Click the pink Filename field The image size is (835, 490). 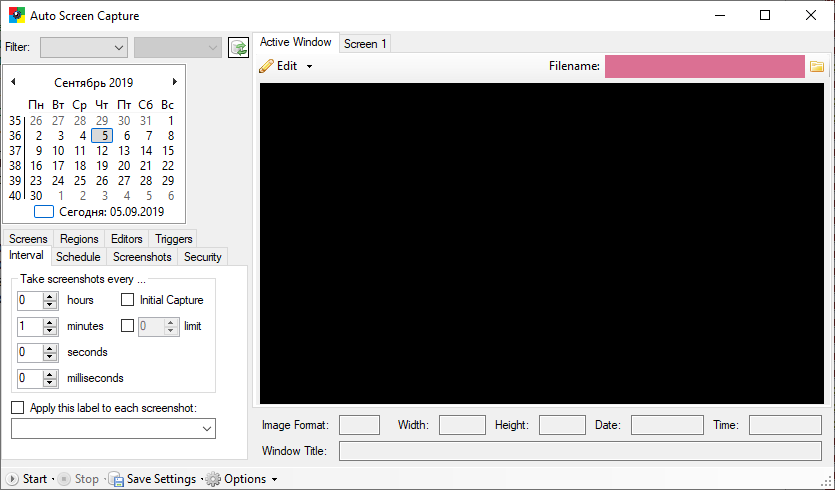(705, 67)
